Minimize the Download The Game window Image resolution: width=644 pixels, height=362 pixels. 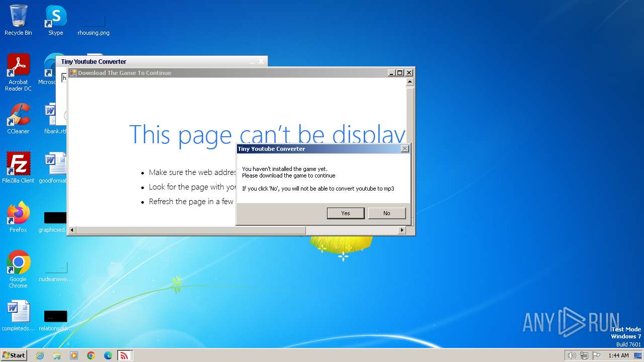(x=391, y=73)
